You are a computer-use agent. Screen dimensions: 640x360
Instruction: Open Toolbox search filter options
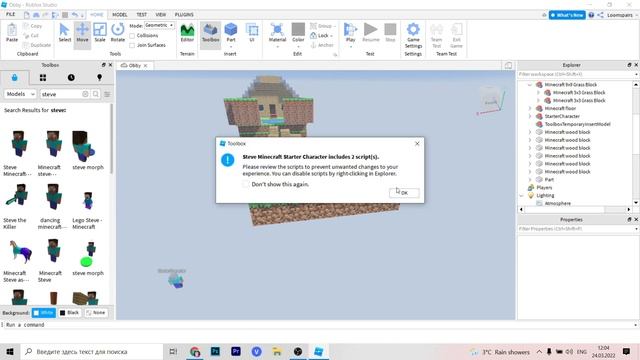coord(107,94)
